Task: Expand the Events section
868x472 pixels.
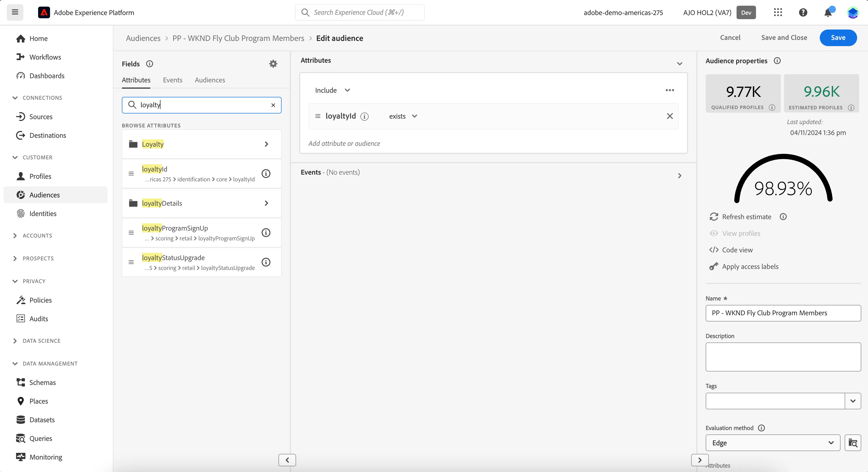Action: [x=680, y=176]
